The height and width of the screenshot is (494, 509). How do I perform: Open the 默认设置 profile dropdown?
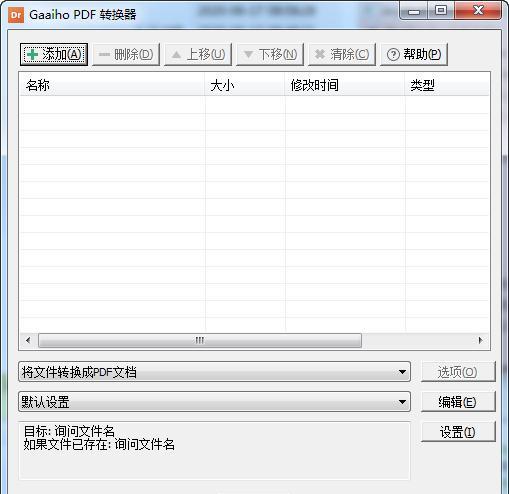214,402
